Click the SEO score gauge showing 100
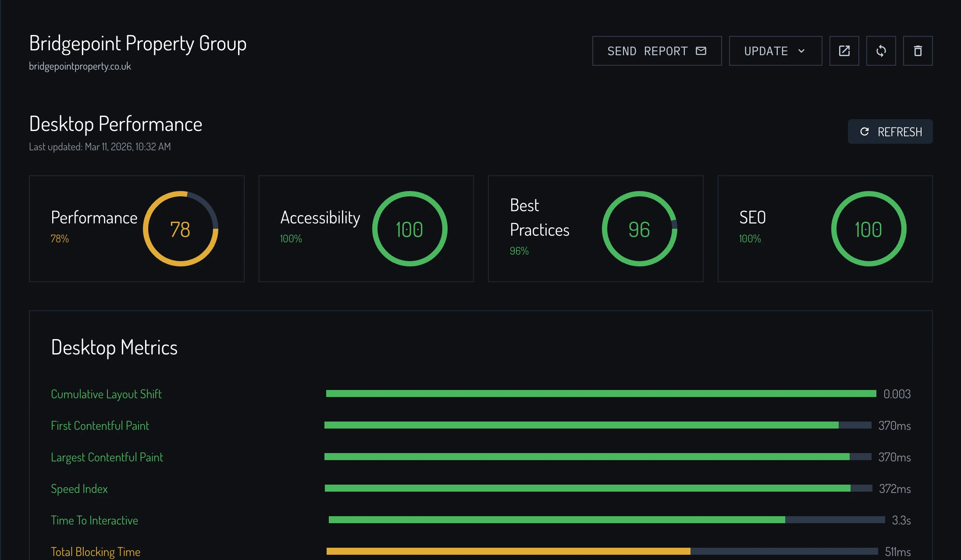The width and height of the screenshot is (961, 560). (868, 228)
